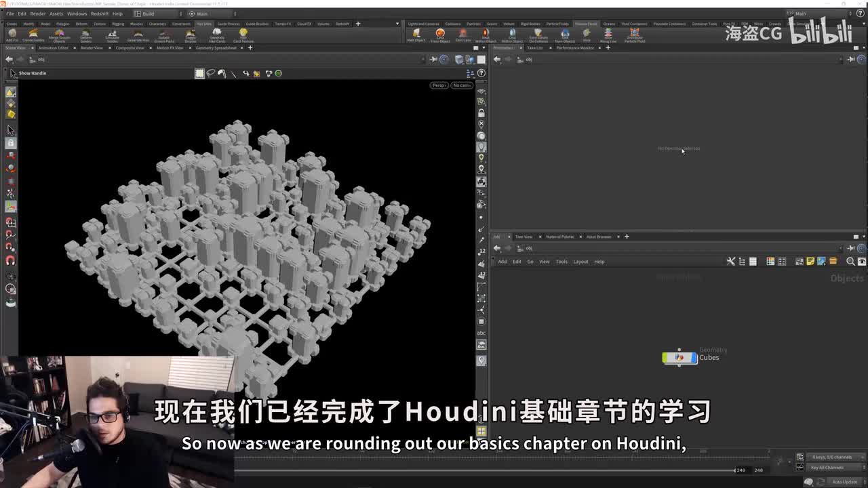Viewport: 868px width, 488px height.
Task: Click the Stir Along Line shelf tool
Action: pyautogui.click(x=608, y=35)
